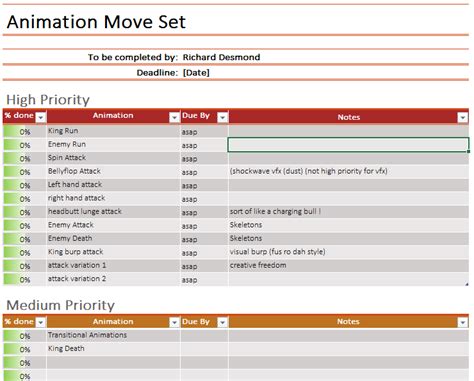
Task: Open the High Priority 'Due By' filter dropdown
Action: point(222,117)
